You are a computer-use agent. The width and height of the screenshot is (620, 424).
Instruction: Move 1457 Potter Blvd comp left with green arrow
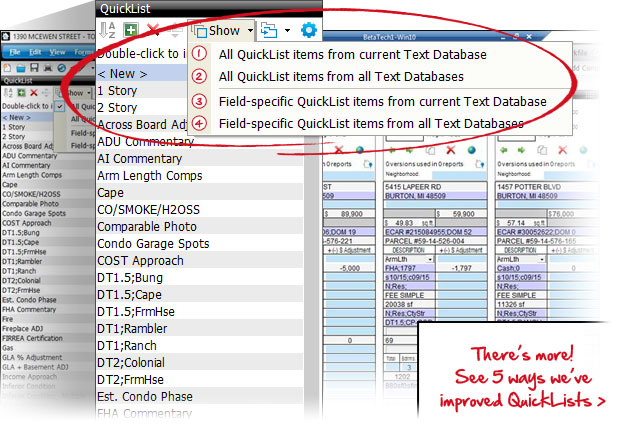click(x=504, y=150)
